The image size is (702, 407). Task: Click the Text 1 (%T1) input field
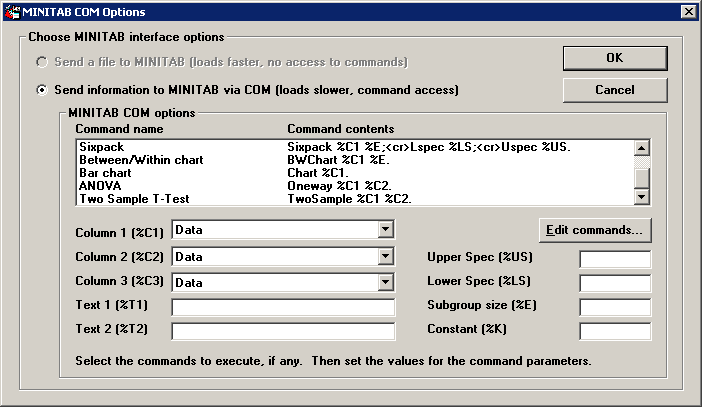[284, 306]
